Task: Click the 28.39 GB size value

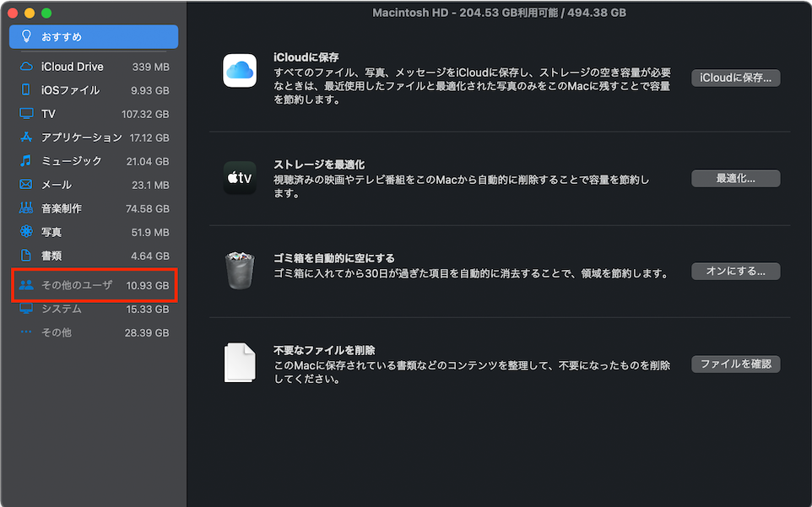Action: pyautogui.click(x=147, y=332)
